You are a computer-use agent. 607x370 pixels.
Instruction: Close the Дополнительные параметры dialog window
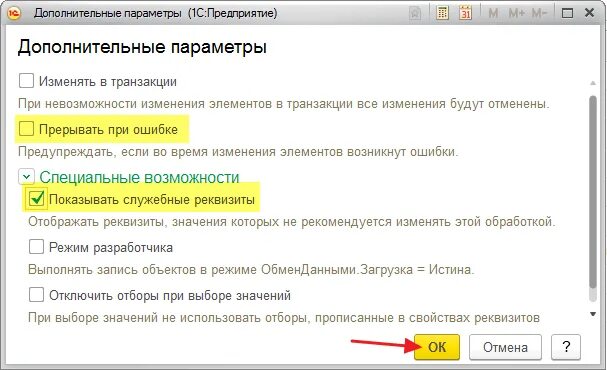[590, 13]
